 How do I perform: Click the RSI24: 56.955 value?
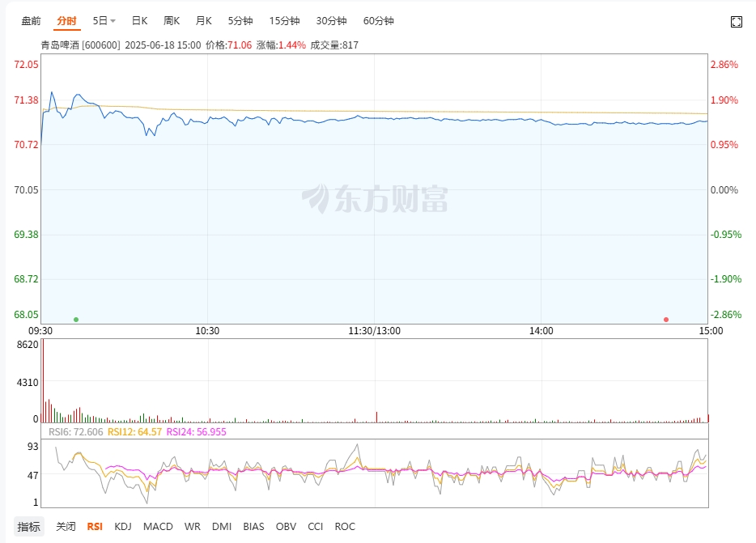196,431
